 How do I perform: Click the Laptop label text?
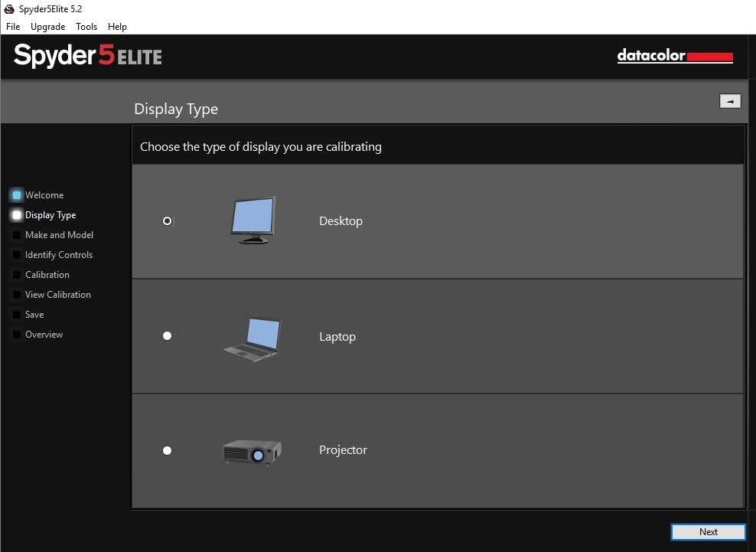(337, 337)
